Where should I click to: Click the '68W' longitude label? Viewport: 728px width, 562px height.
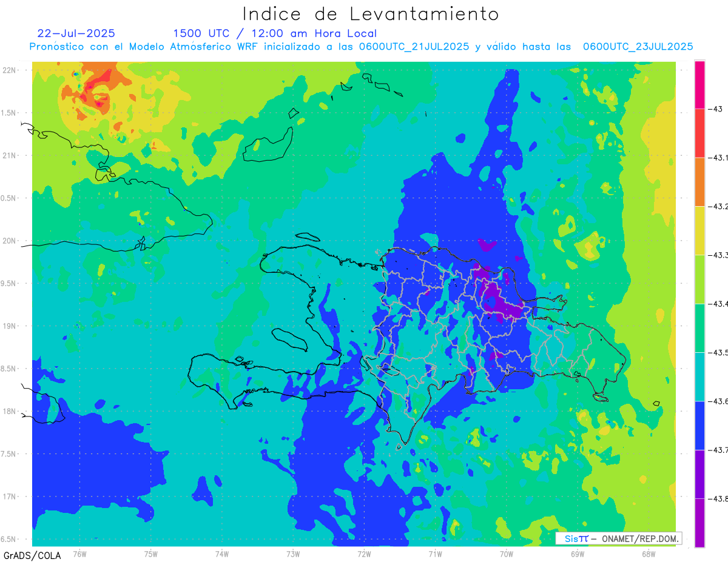[649, 554]
